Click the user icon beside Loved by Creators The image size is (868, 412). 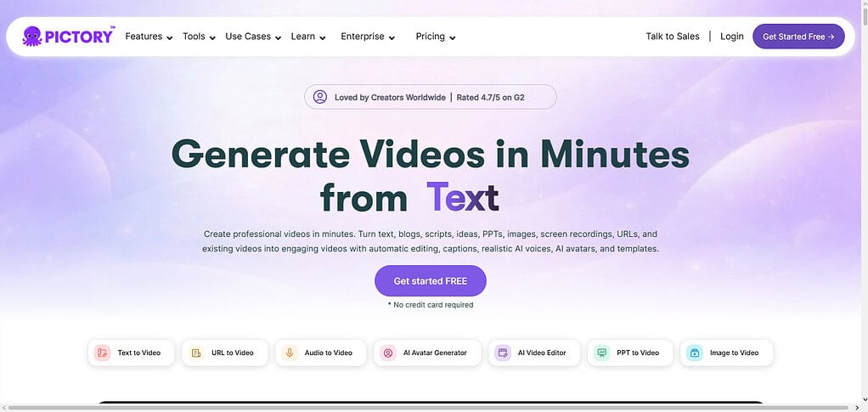click(x=320, y=97)
